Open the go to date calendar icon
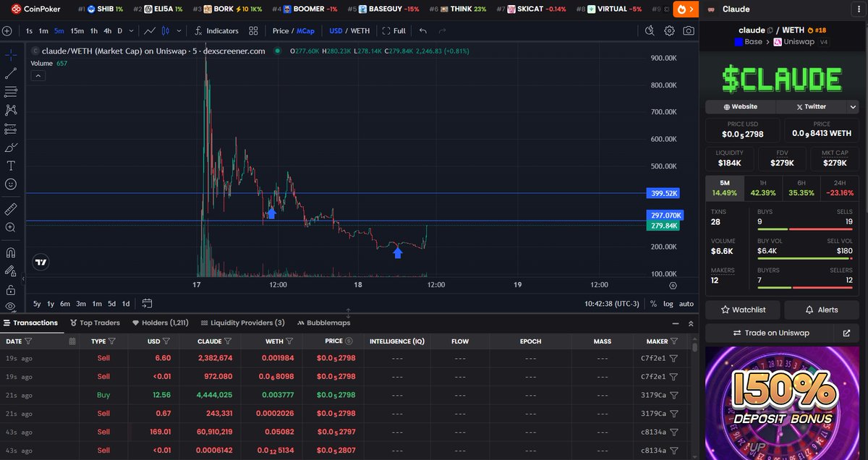This screenshot has width=868, height=460. (x=147, y=303)
